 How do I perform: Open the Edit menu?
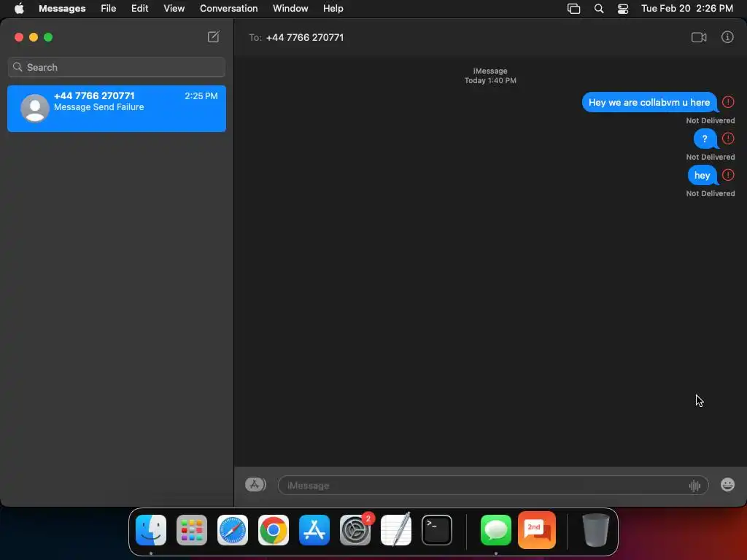tap(139, 9)
